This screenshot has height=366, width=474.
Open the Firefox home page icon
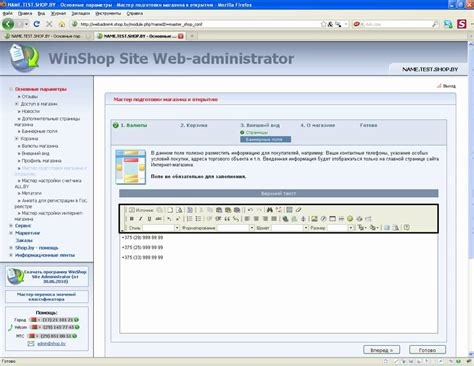pyautogui.click(x=61, y=24)
